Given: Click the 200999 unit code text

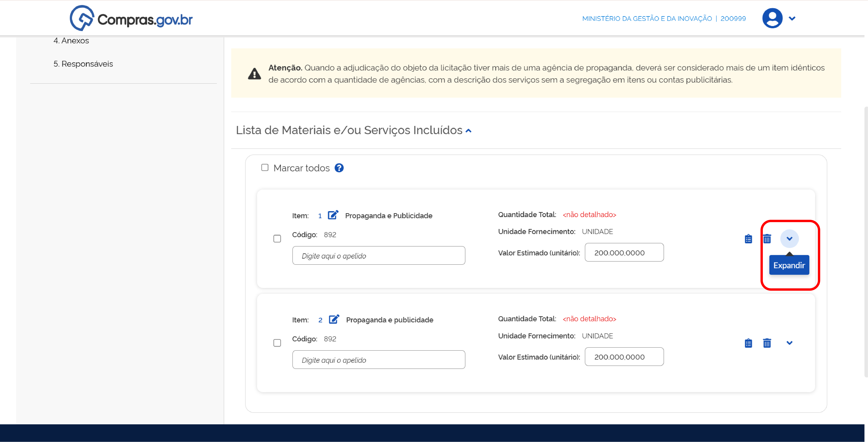Looking at the screenshot, I should click(733, 19).
